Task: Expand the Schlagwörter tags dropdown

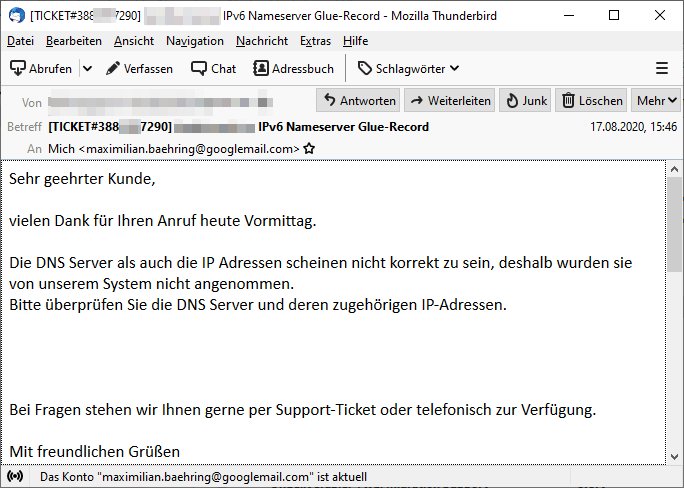Action: (x=408, y=68)
